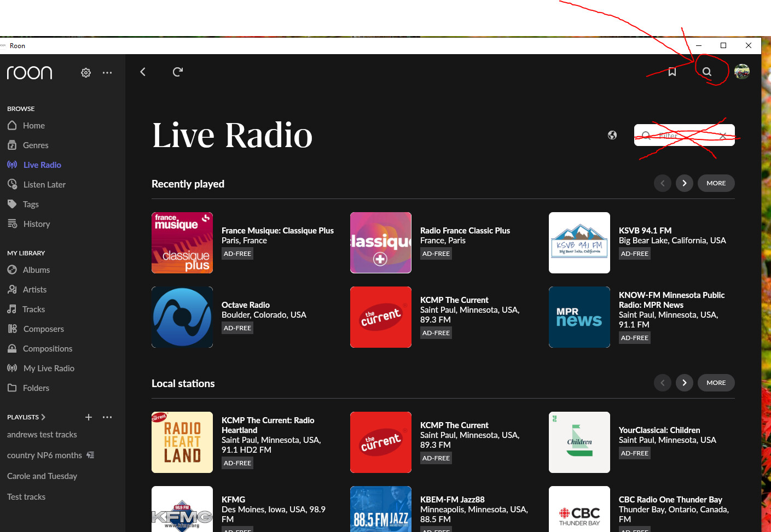Image resolution: width=771 pixels, height=532 pixels.
Task: Show previous Local stations page
Action: [x=663, y=383]
